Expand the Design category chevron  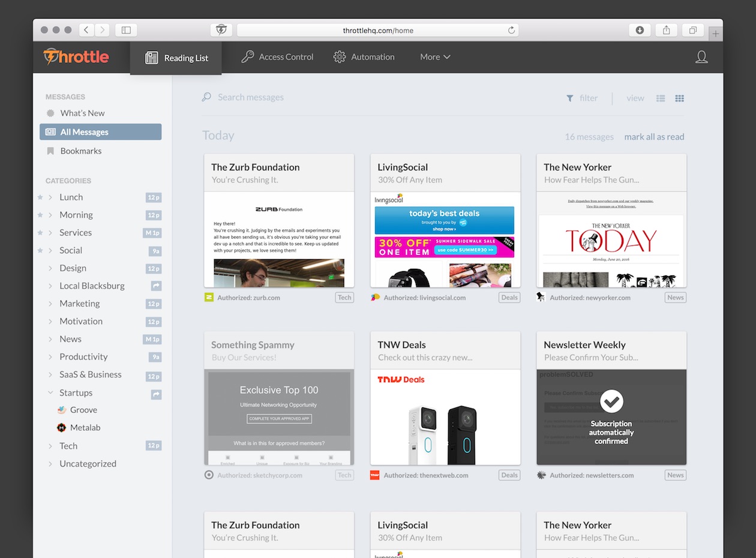pyautogui.click(x=50, y=268)
